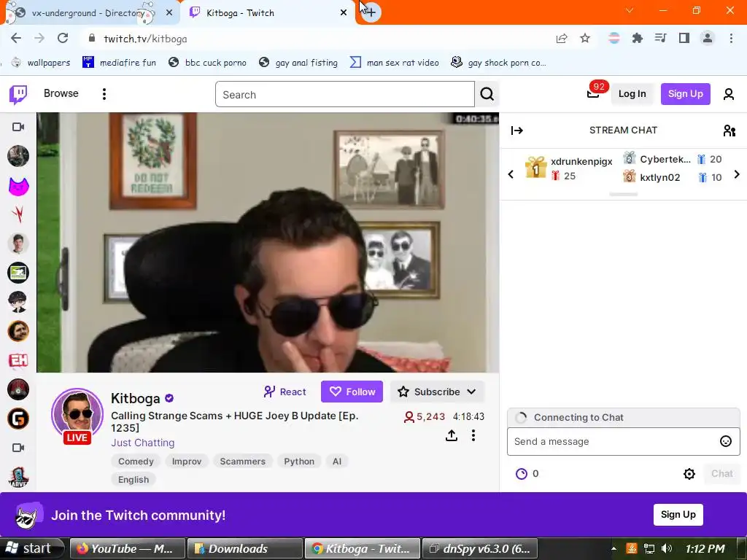Click the share upload icon
This screenshot has height=560, width=747.
click(x=452, y=435)
